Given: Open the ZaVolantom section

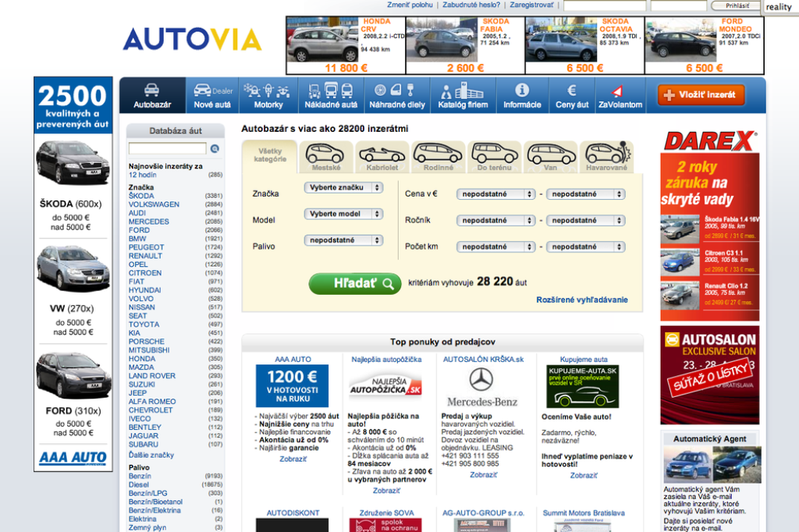Looking at the screenshot, I should 620,95.
